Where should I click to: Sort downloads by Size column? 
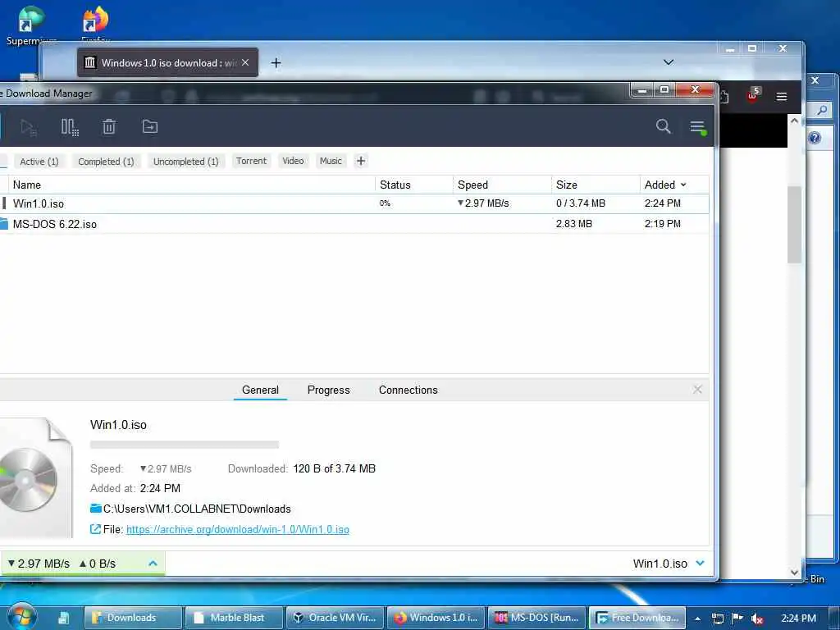click(x=566, y=185)
